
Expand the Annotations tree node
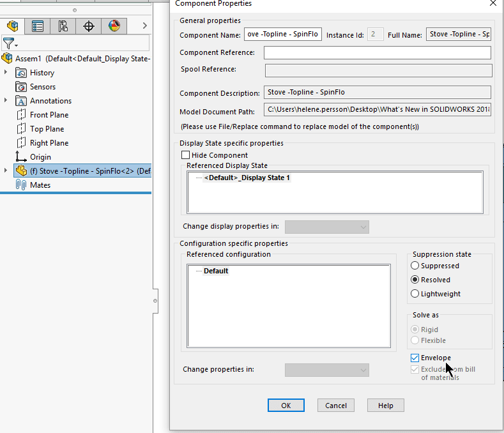coord(6,101)
